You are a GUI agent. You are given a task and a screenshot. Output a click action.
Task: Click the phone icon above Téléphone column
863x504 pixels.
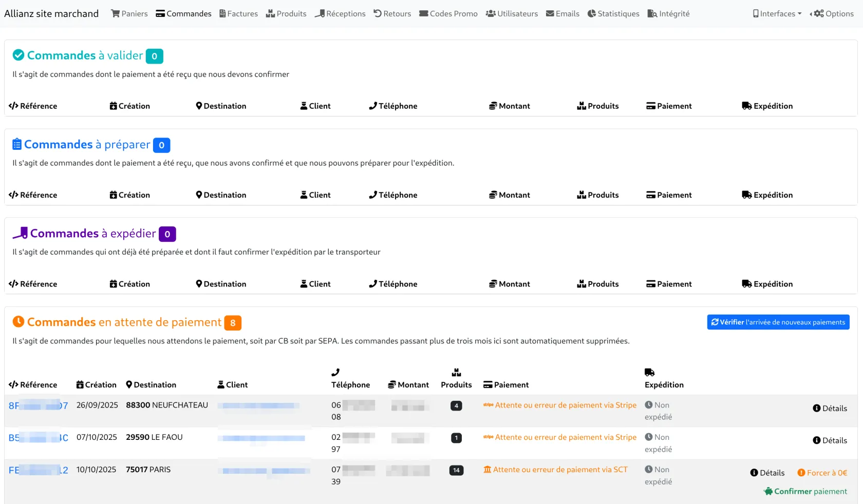pyautogui.click(x=335, y=373)
